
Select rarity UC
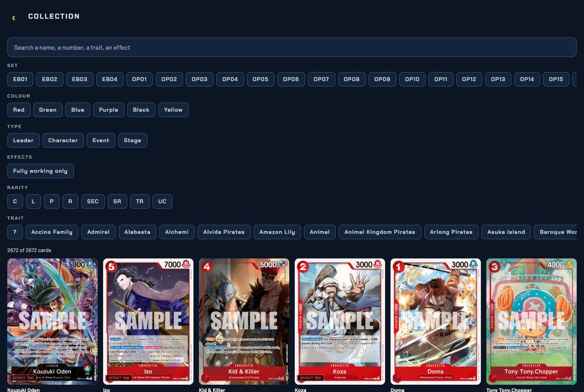162,201
